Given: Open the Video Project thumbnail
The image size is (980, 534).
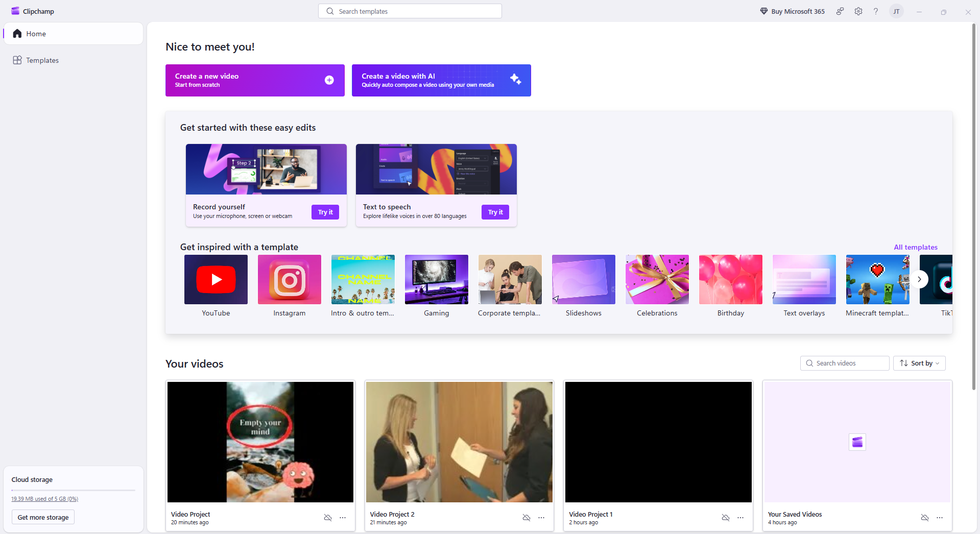Looking at the screenshot, I should point(260,442).
